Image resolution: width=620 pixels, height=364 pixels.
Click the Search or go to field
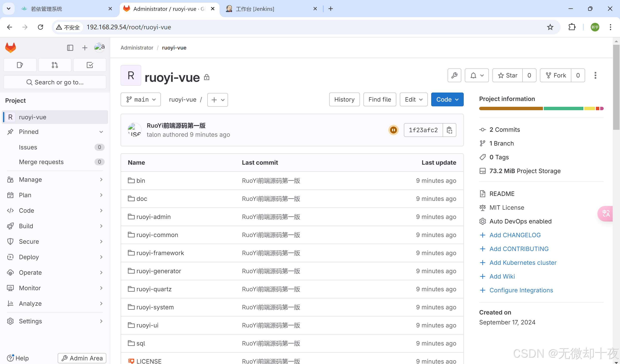point(55,82)
